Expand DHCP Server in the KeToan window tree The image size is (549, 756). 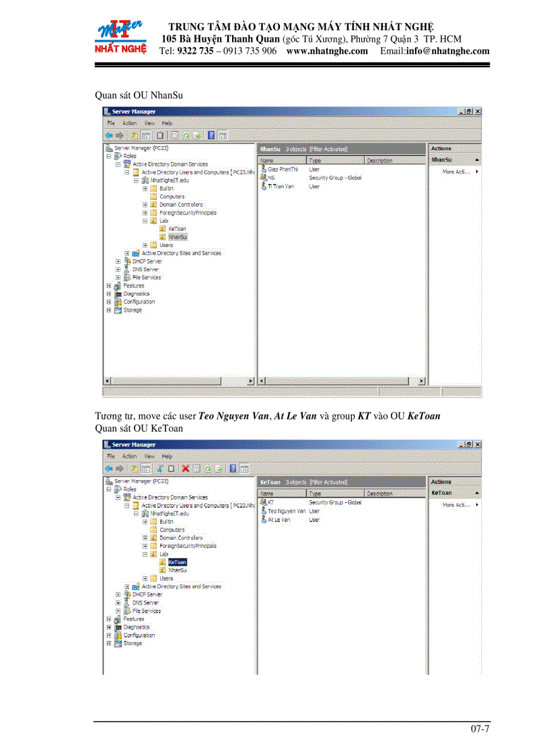(118, 594)
